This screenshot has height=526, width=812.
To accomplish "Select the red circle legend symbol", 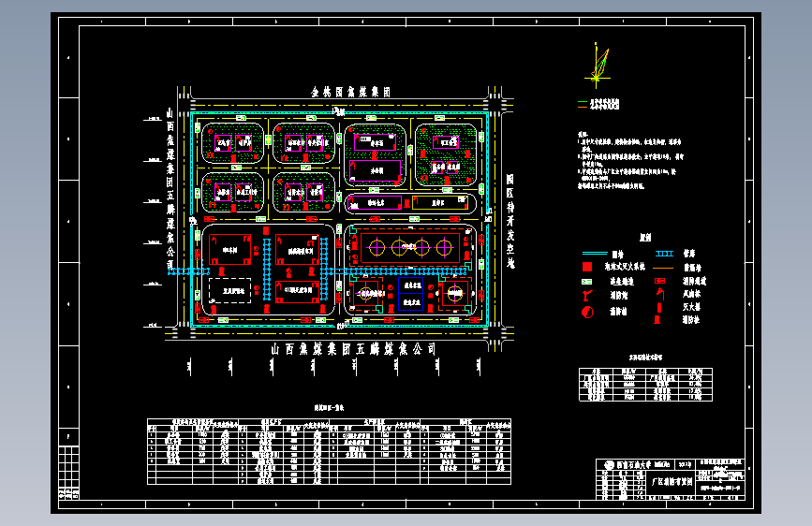I will pyautogui.click(x=587, y=312).
